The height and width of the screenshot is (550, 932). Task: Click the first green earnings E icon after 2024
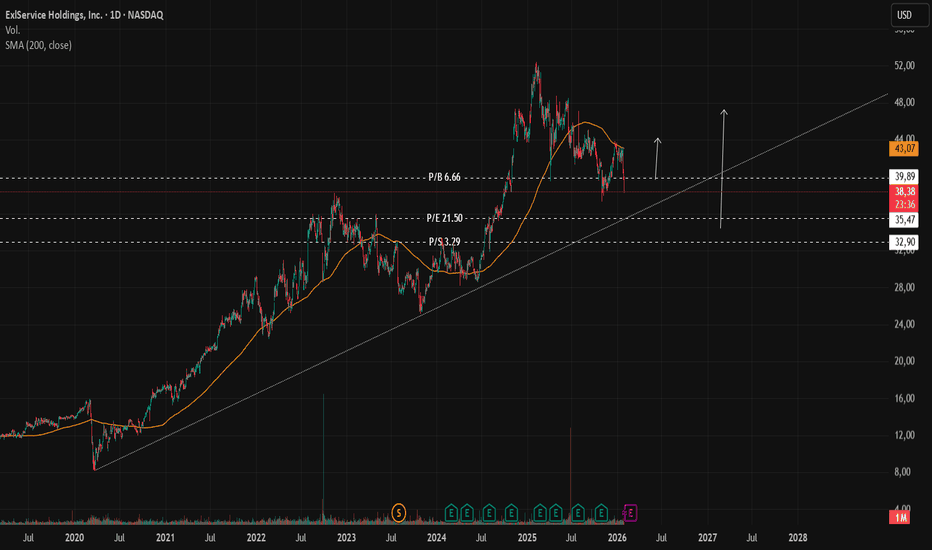click(451, 513)
